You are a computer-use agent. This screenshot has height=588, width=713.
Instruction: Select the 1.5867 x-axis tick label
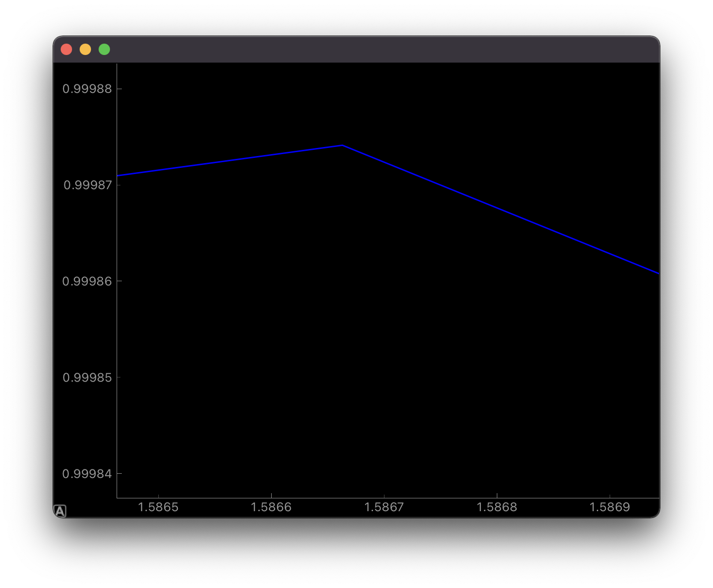pyautogui.click(x=385, y=507)
